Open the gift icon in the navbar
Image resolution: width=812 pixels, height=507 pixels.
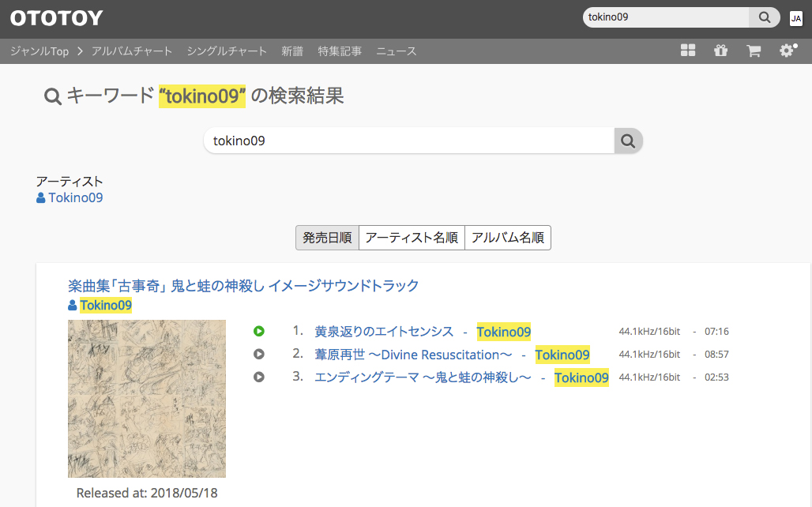pos(720,51)
